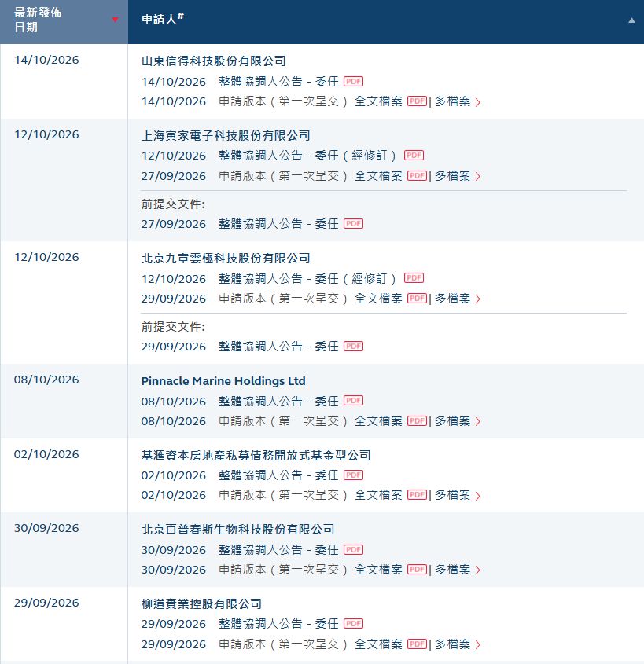Click 多檔案 chevron for Pinnacle Marine Holdings

[478, 422]
